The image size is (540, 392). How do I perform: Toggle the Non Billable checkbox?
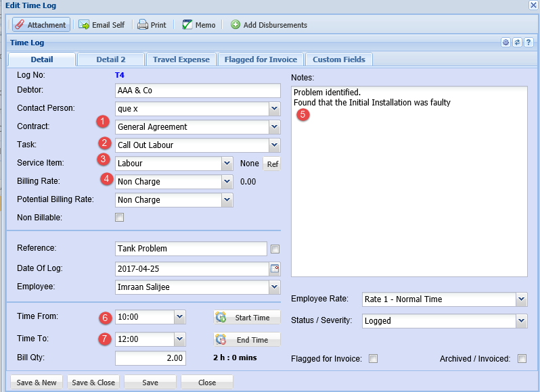(120, 218)
